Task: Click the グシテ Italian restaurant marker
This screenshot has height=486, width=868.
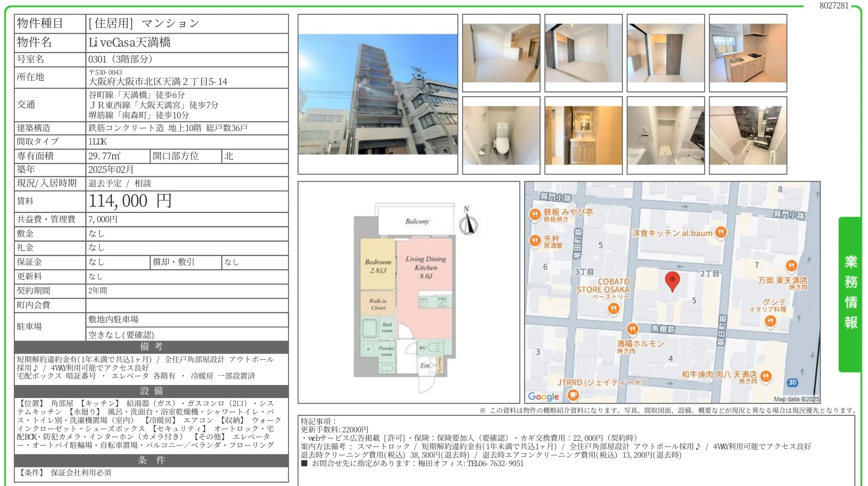Action: point(770,321)
